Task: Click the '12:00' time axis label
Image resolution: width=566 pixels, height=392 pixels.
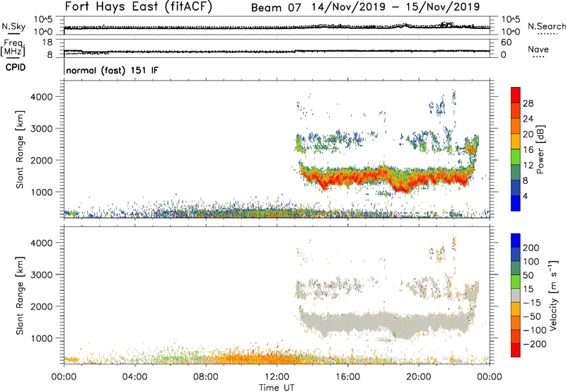Action: [277, 377]
